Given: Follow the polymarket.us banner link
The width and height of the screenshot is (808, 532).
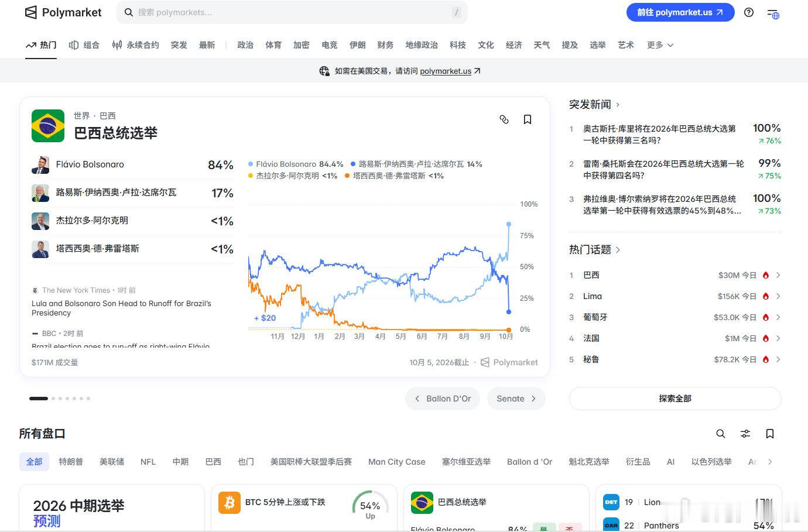Looking at the screenshot, I should (x=450, y=71).
